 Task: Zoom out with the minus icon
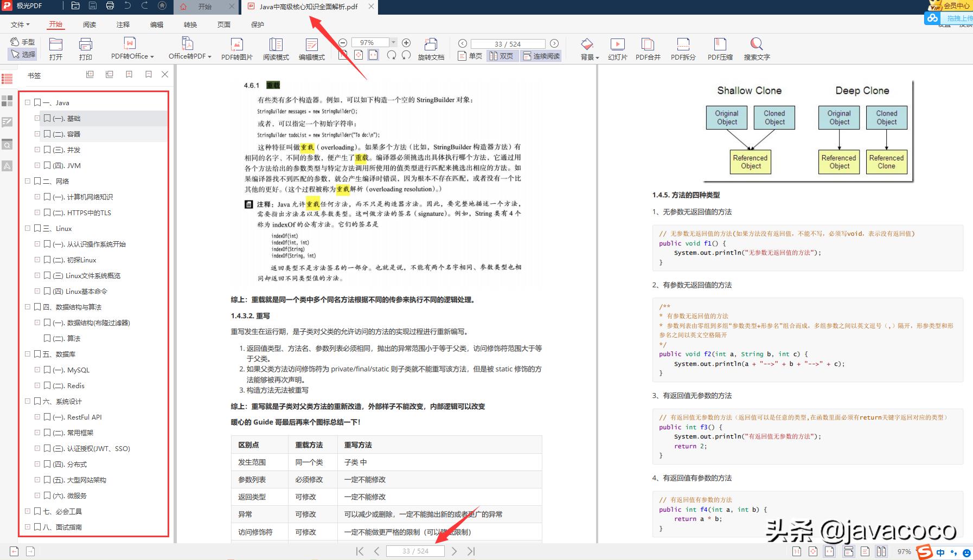click(343, 43)
